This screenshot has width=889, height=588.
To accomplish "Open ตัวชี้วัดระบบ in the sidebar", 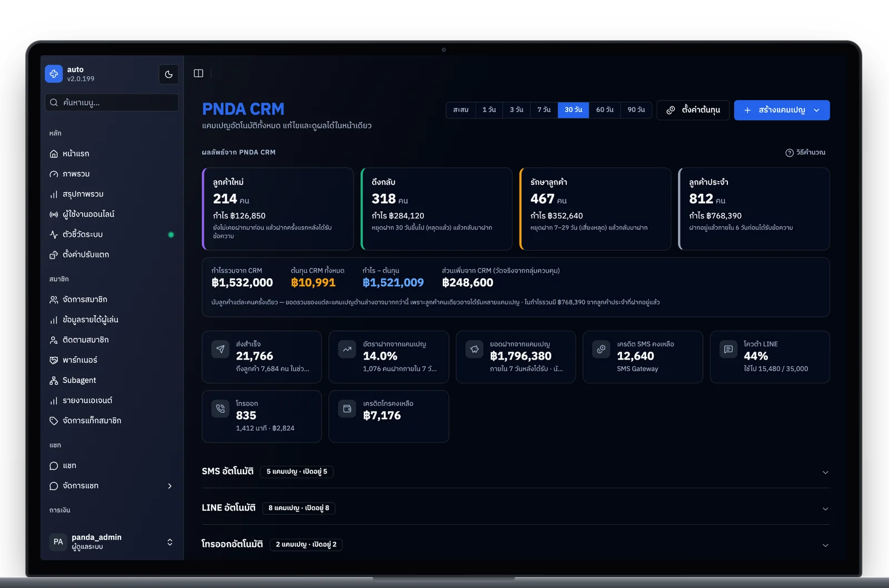I will [x=112, y=235].
